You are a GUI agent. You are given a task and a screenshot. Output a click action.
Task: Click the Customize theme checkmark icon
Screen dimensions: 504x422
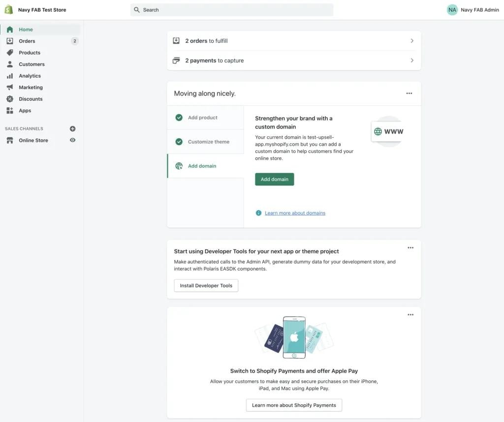pos(179,142)
